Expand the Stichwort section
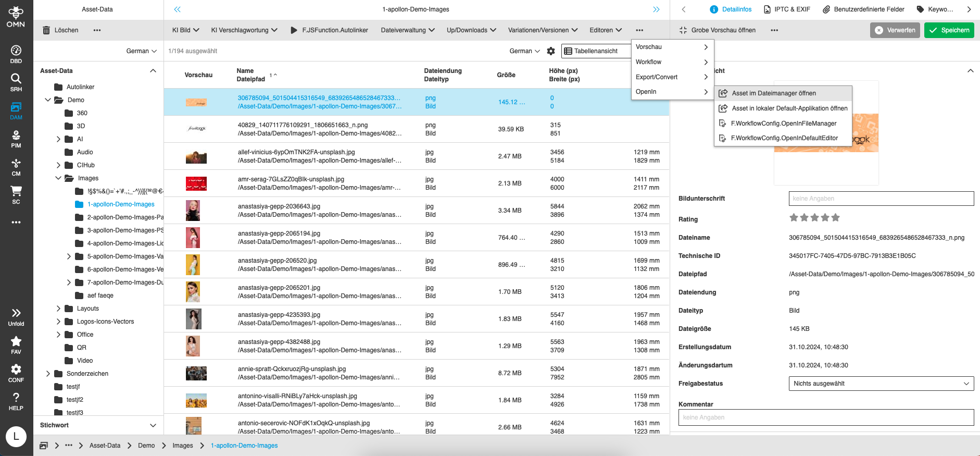Image resolution: width=980 pixels, height=456 pixels. pyautogui.click(x=153, y=425)
